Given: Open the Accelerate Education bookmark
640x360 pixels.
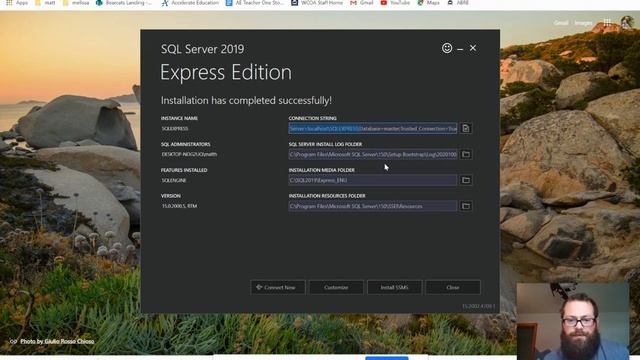Looking at the screenshot, I should pos(190,3).
